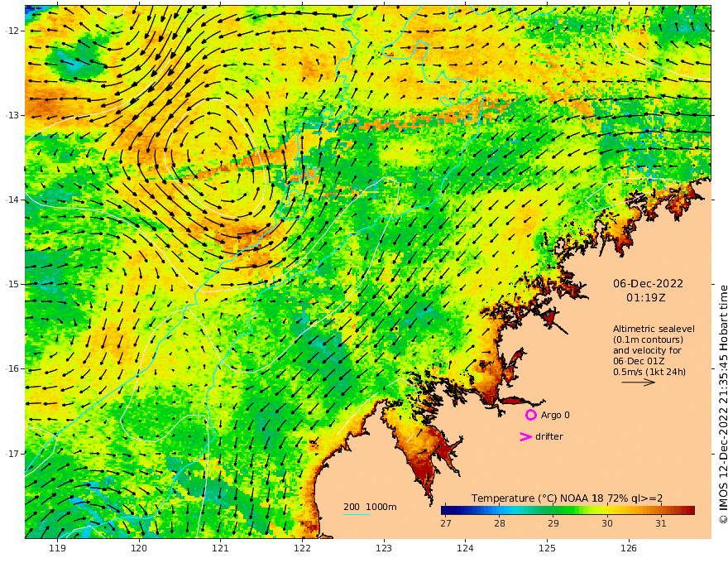Click the temperature color bar legend

coord(568,511)
